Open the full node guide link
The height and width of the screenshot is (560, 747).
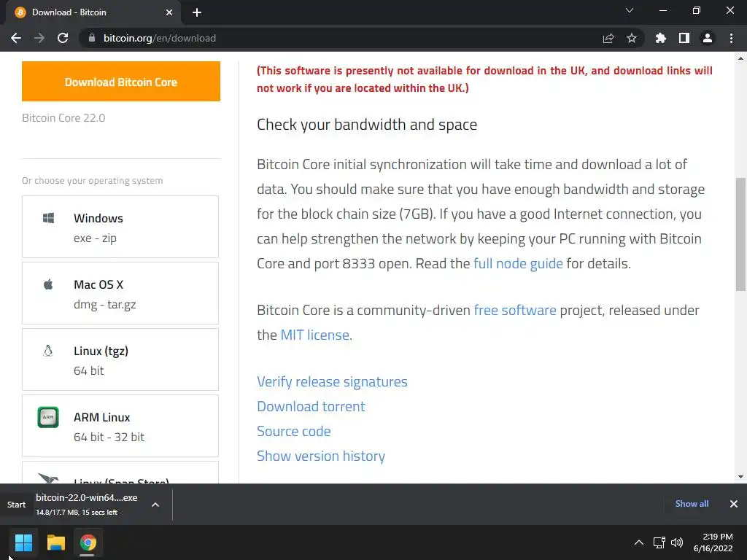[518, 263]
